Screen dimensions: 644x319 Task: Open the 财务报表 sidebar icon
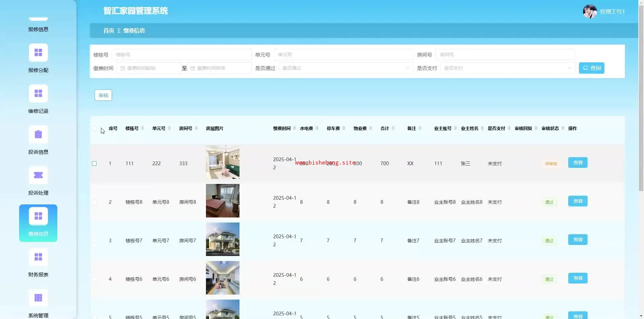(38, 257)
